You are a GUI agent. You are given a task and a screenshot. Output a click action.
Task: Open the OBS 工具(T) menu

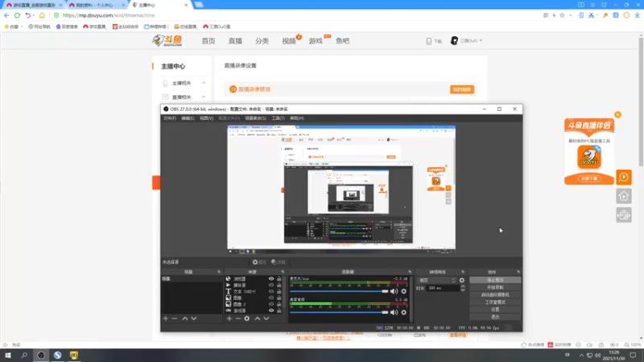278,118
